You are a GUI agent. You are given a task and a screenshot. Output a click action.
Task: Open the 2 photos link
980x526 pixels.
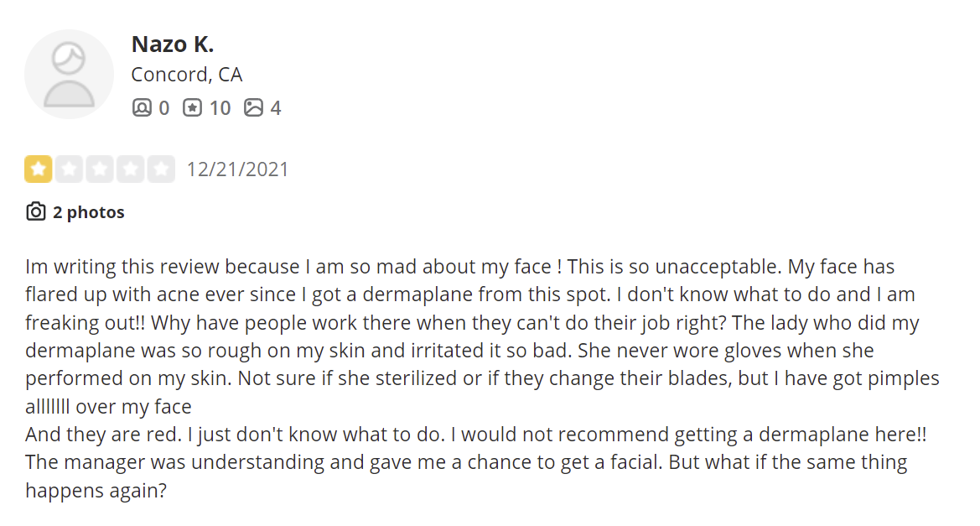coord(89,212)
